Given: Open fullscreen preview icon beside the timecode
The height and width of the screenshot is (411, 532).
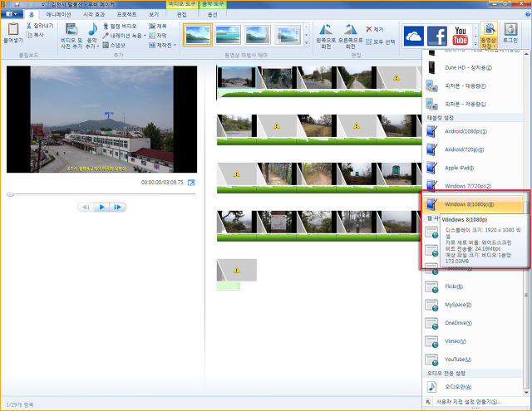Looking at the screenshot, I should [191, 183].
